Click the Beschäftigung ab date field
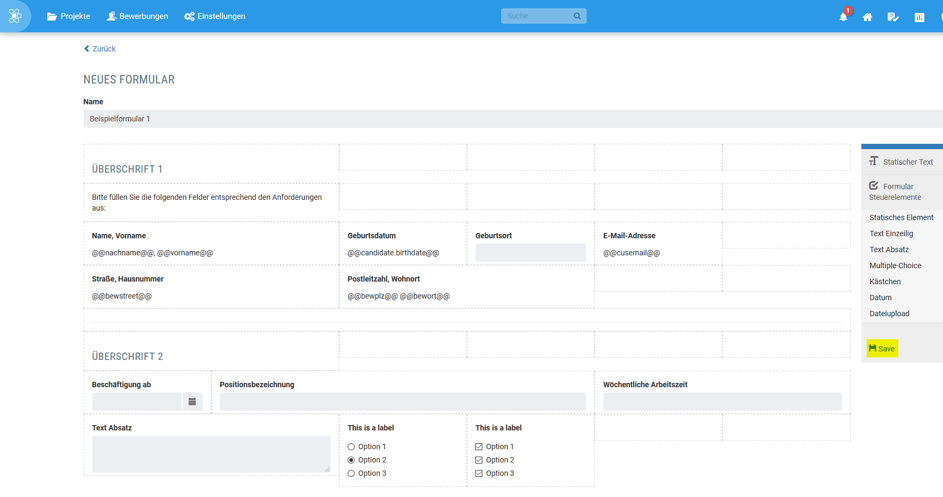The image size is (943, 497). (x=137, y=401)
